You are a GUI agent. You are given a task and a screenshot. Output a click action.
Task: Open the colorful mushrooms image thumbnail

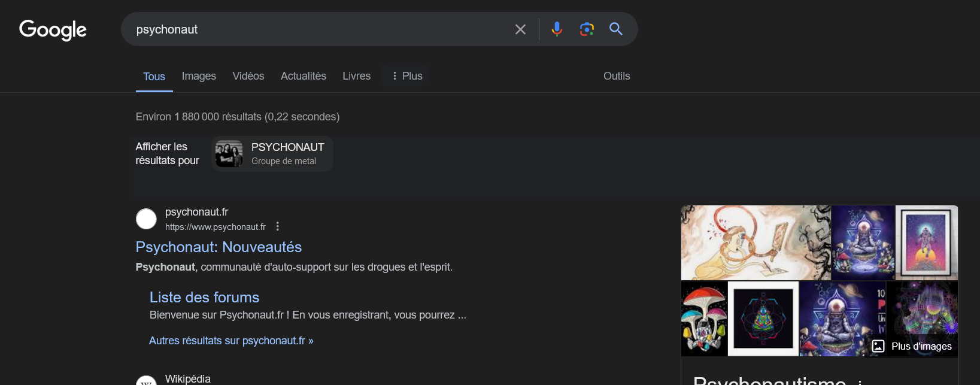704,319
